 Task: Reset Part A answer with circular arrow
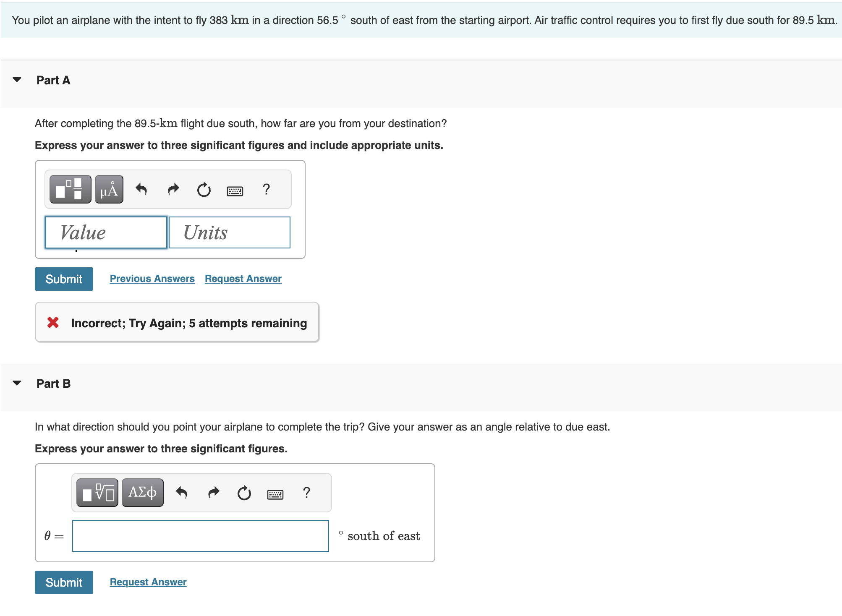204,190
